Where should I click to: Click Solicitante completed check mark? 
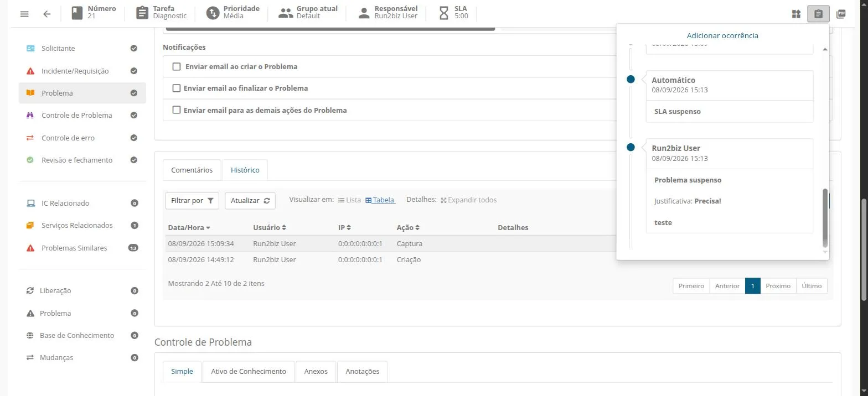coord(133,48)
